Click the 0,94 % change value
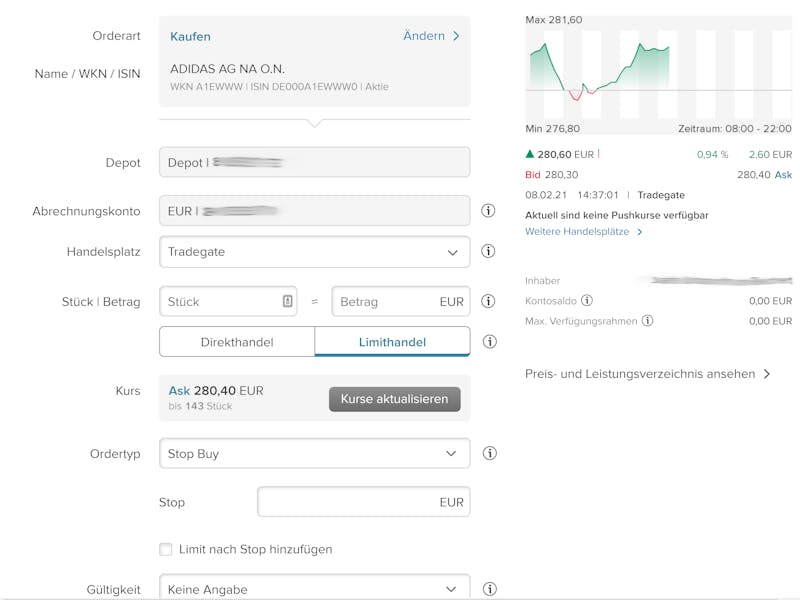The image size is (800, 600). (x=712, y=154)
